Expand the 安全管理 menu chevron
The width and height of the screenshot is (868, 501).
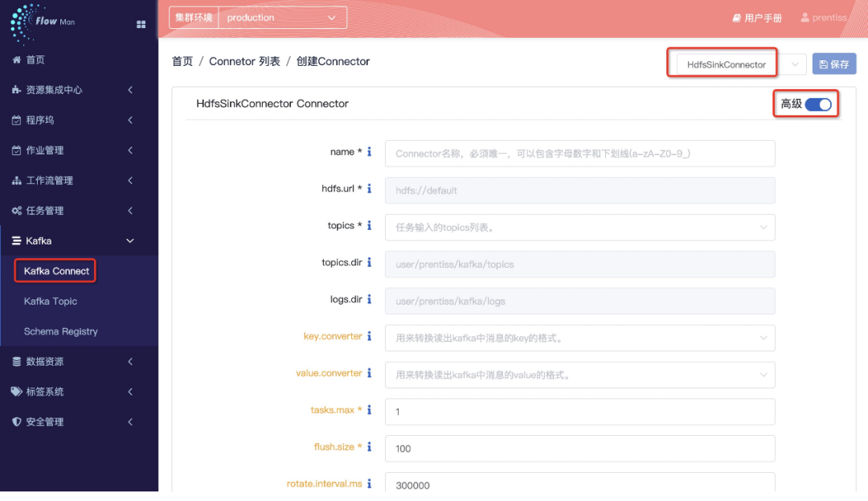130,422
